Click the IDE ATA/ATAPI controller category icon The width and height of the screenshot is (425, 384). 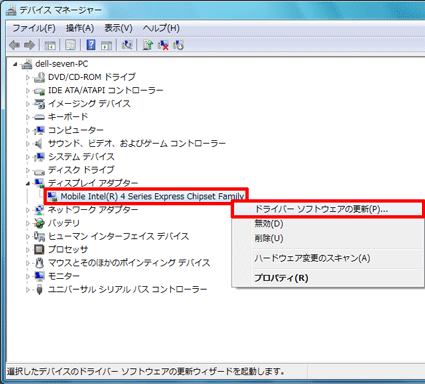[x=39, y=91]
